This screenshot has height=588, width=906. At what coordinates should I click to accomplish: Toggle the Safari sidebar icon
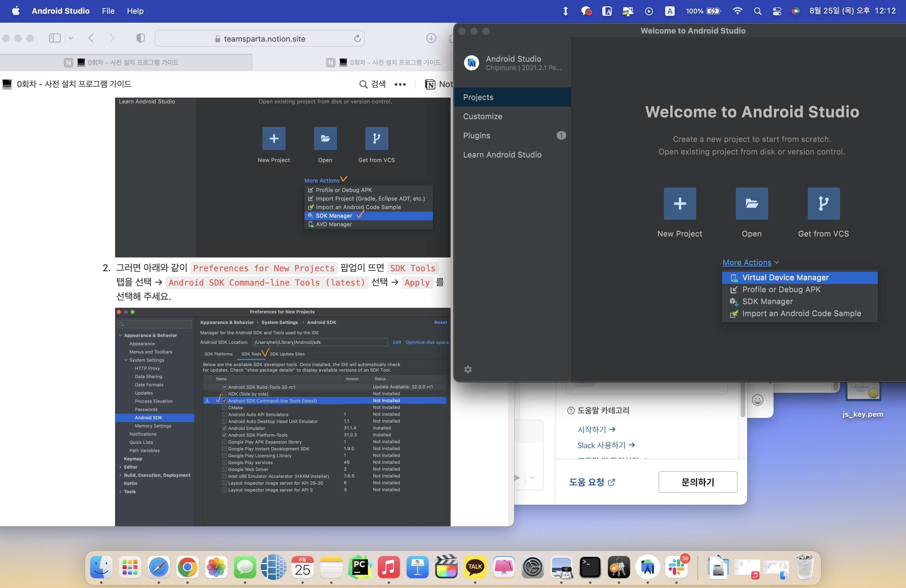[x=55, y=38]
